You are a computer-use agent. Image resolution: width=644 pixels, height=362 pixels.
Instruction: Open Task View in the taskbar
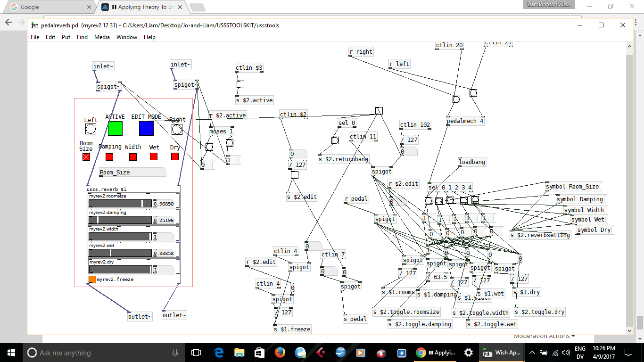[196, 353]
